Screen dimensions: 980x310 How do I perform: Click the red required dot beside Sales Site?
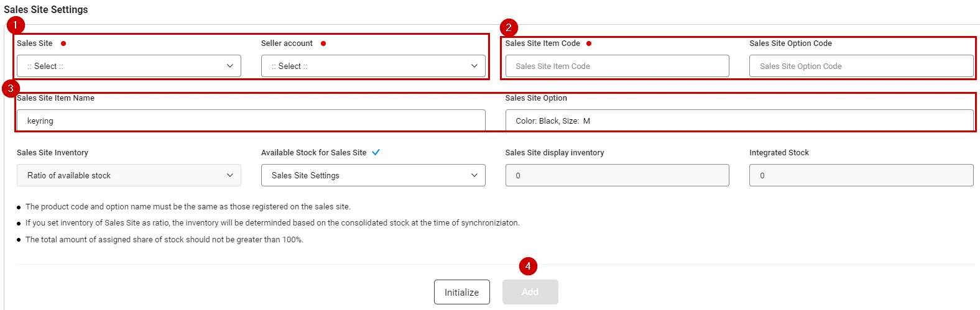click(x=63, y=43)
